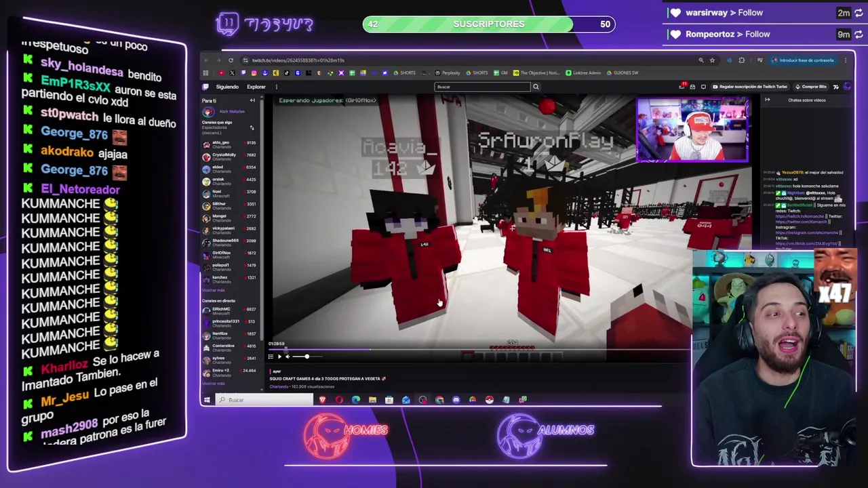The width and height of the screenshot is (868, 488).
Task: Bookmark the page with the star icon
Action: 712,60
